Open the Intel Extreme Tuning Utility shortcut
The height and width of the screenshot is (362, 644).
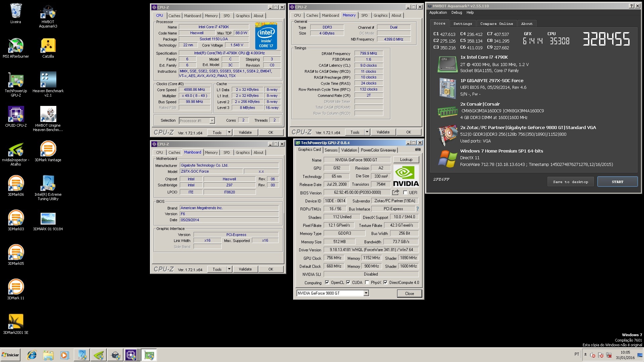click(48, 188)
